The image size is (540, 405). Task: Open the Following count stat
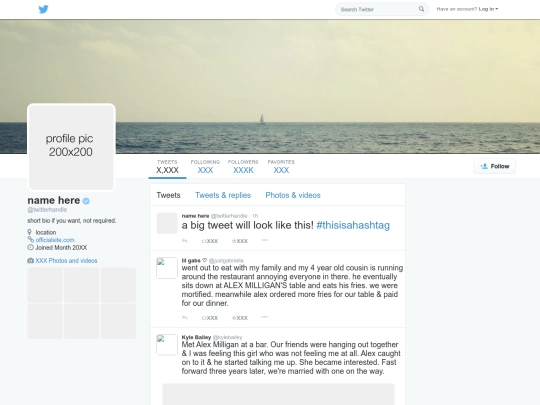pos(205,166)
